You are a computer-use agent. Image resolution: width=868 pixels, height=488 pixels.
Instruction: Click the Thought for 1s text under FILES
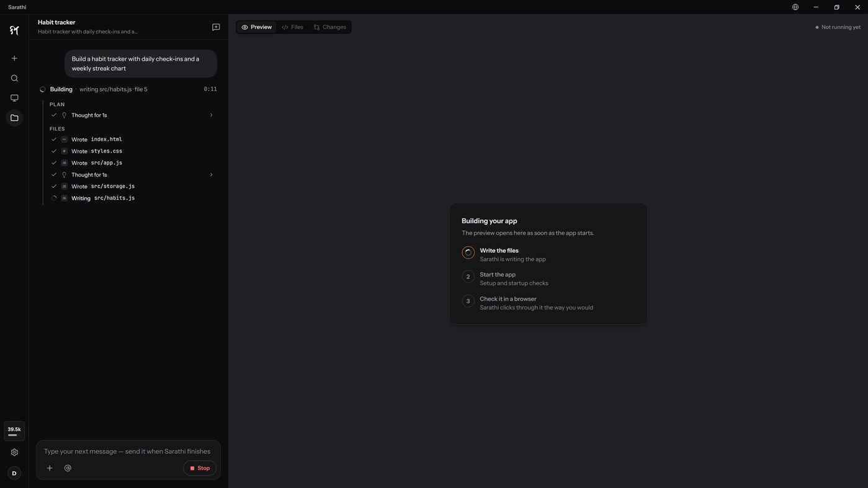89,175
